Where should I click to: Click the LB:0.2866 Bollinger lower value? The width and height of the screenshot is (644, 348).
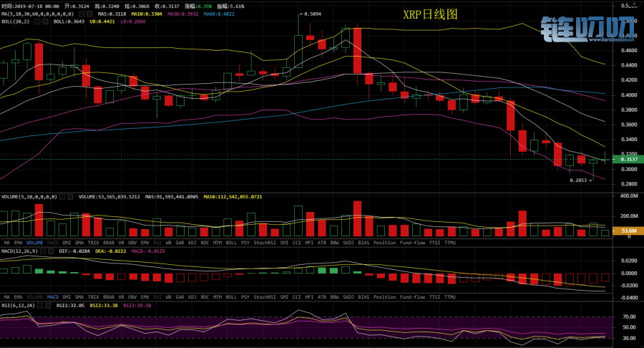[132, 21]
